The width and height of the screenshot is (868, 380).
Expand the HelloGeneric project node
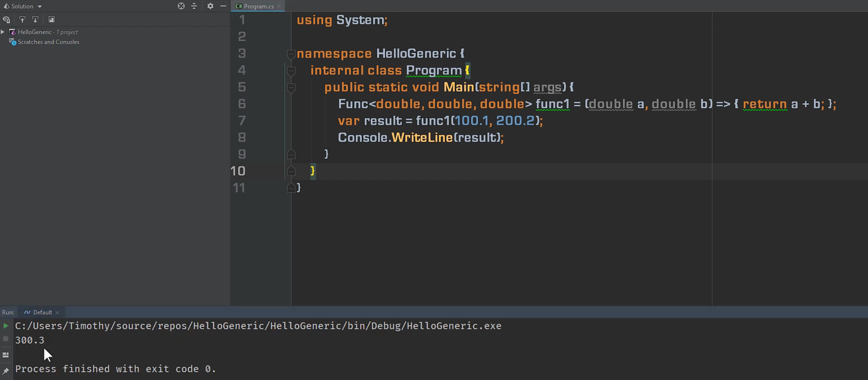click(x=3, y=32)
